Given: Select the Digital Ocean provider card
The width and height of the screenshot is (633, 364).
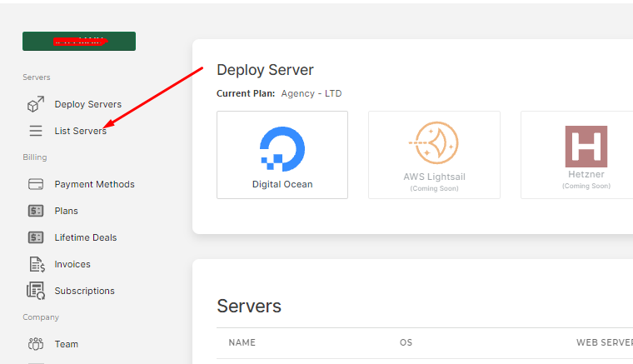Looking at the screenshot, I should coord(282,155).
